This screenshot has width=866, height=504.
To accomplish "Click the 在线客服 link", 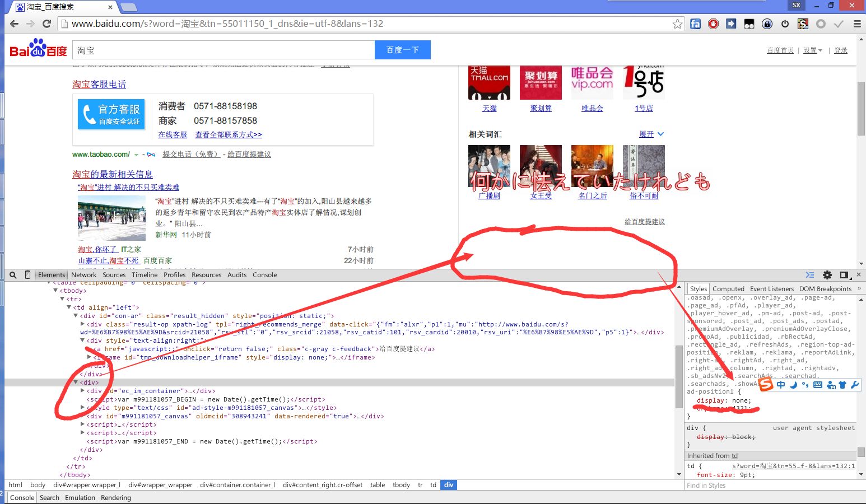I will tap(173, 135).
